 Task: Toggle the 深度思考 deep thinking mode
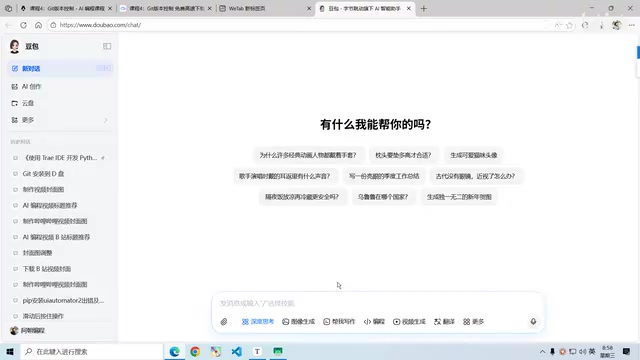tap(258, 322)
